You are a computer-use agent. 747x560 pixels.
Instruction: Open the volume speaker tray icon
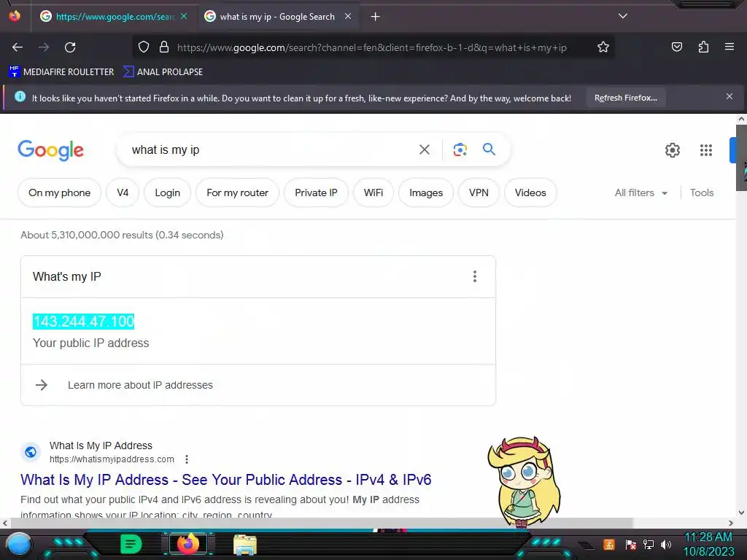665,545
